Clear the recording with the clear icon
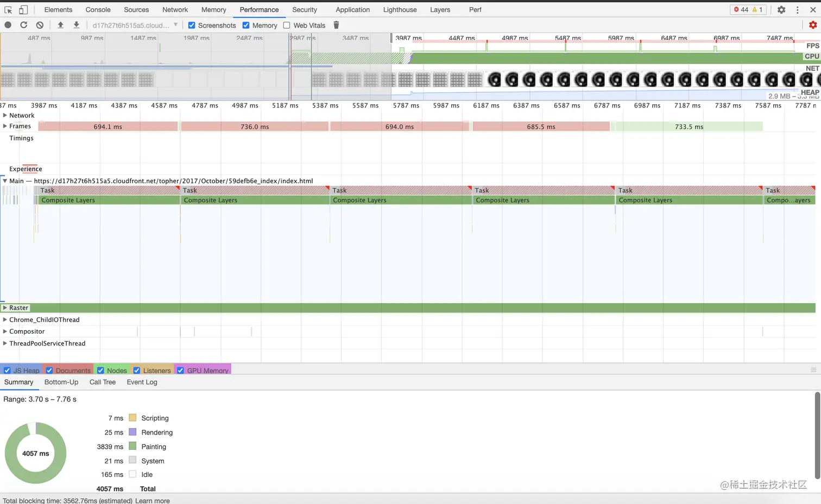821x504 pixels. coord(40,25)
